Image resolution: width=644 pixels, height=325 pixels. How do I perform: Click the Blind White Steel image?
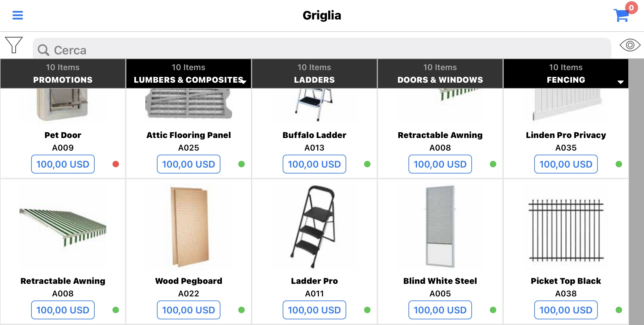point(440,226)
